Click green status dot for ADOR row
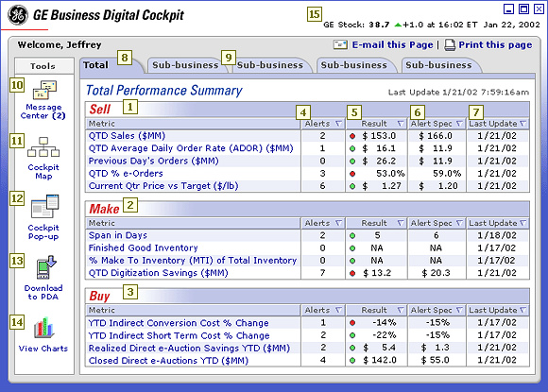Viewport: 548px width, 392px height. click(x=352, y=148)
